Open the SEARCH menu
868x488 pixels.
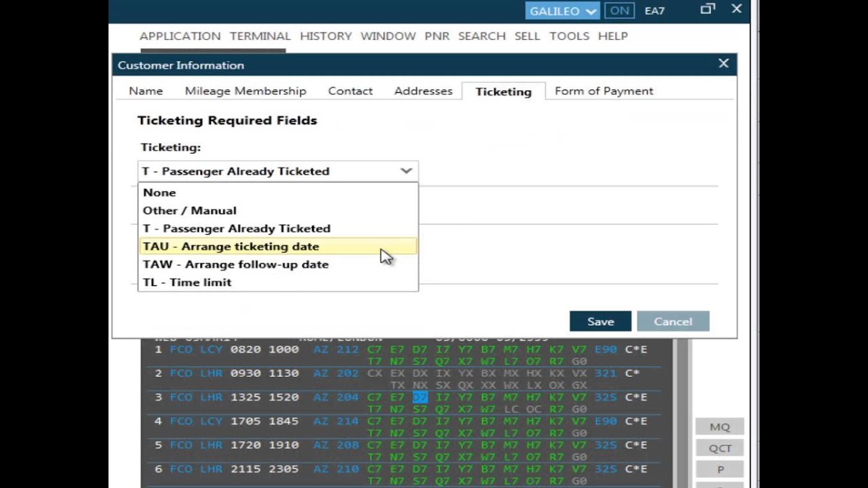click(481, 36)
